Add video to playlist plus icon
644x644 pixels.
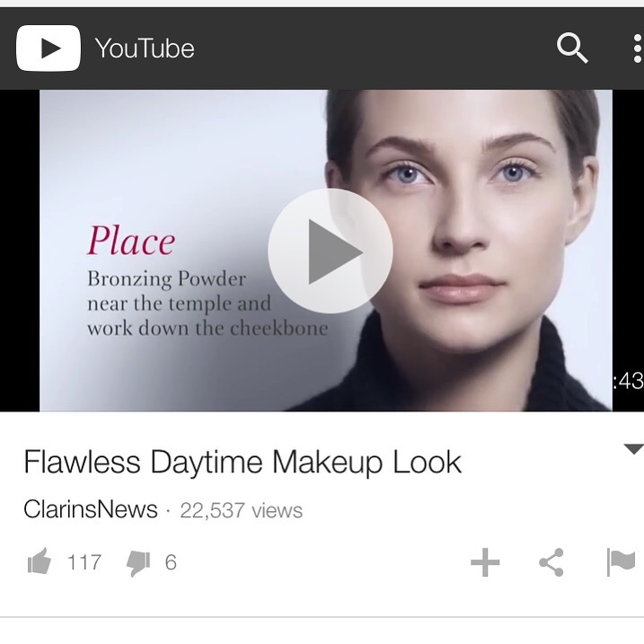pos(485,562)
